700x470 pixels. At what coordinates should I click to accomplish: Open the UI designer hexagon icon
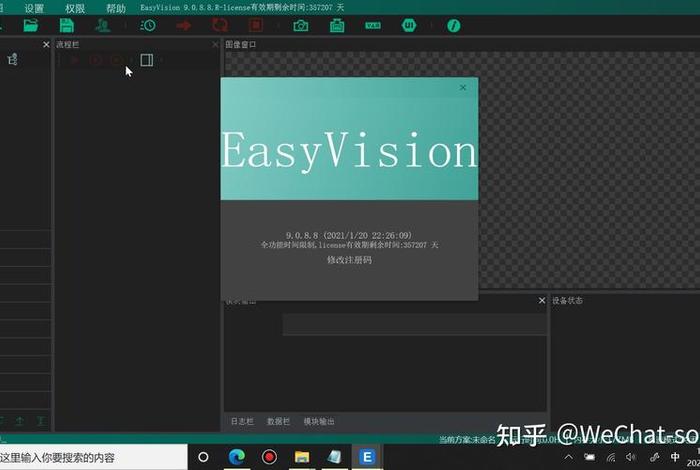[x=409, y=25]
